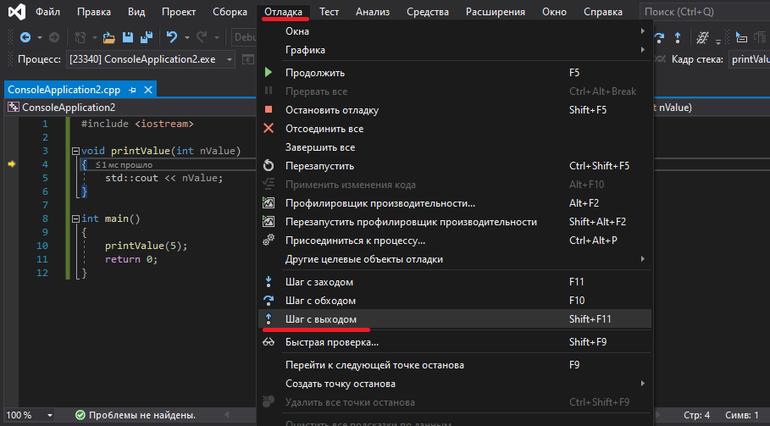Click the green Continue play icon in menu
The image size is (770, 426).
(x=268, y=72)
